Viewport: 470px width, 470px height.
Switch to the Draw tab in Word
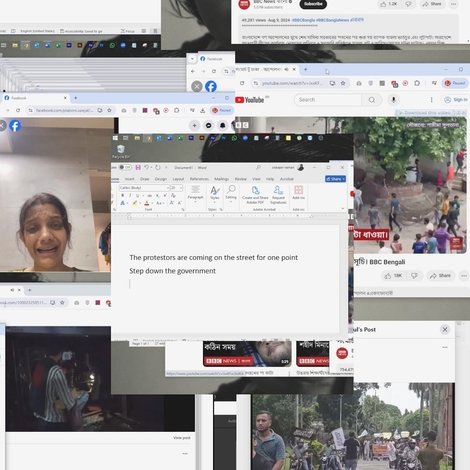click(144, 179)
